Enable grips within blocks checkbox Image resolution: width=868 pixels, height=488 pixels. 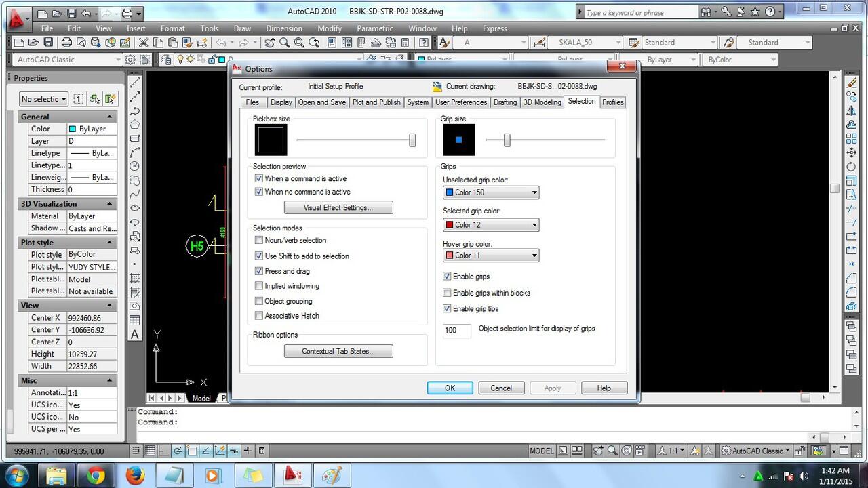pos(447,293)
